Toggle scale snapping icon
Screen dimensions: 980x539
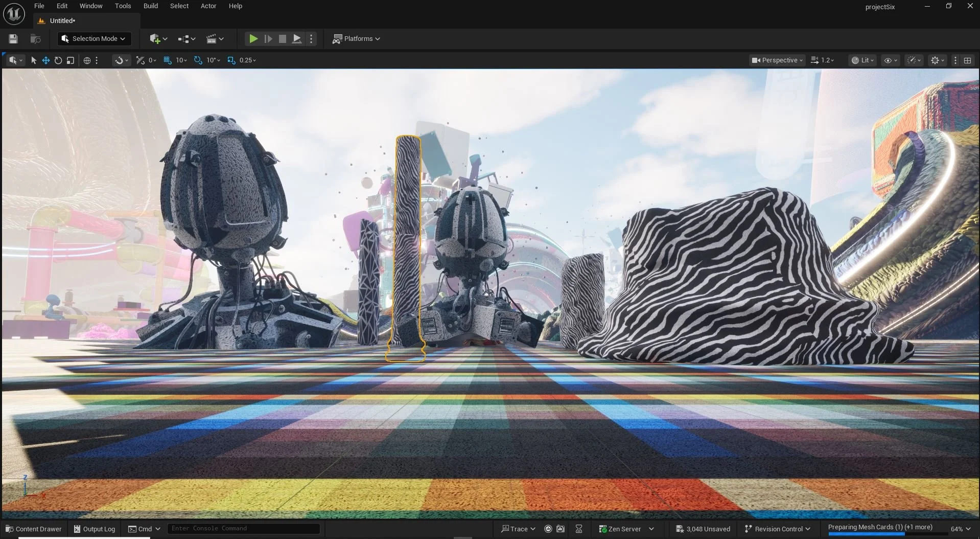(231, 60)
